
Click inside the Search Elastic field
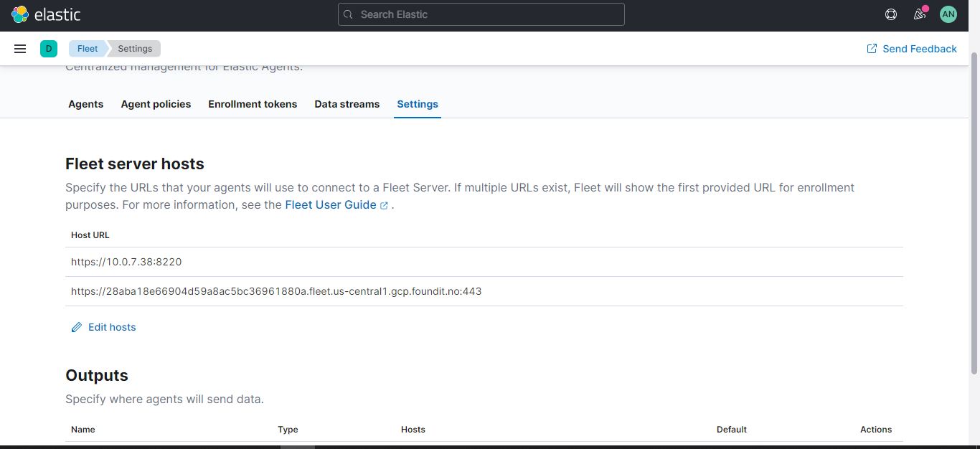[481, 14]
